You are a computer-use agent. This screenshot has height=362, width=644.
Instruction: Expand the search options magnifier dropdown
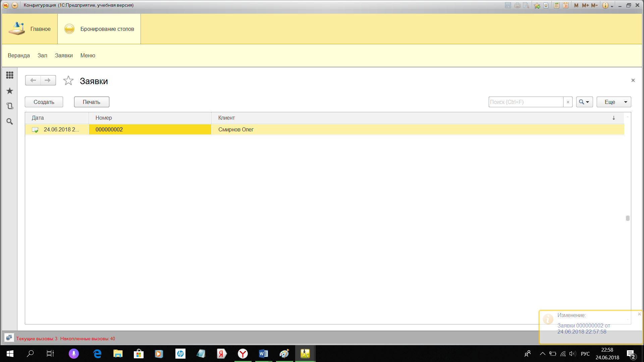click(x=584, y=102)
